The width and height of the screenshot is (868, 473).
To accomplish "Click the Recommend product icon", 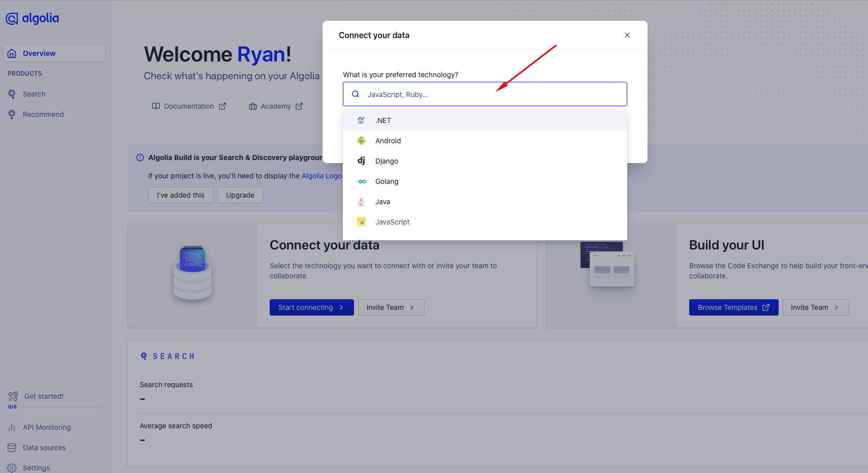I will 12,114.
